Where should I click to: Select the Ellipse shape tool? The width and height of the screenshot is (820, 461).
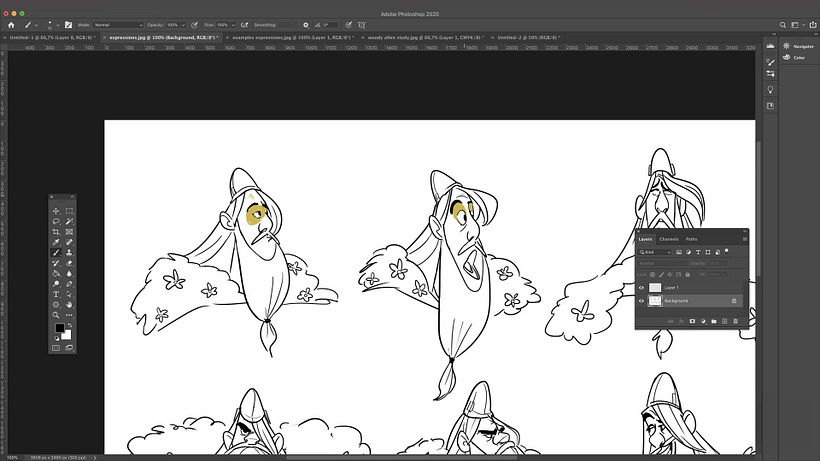point(56,305)
